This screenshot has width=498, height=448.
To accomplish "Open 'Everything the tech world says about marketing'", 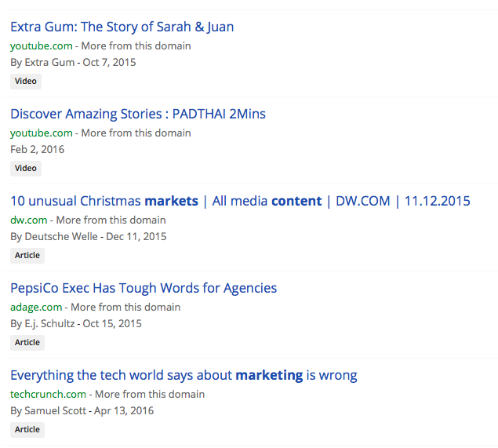I will point(184,375).
